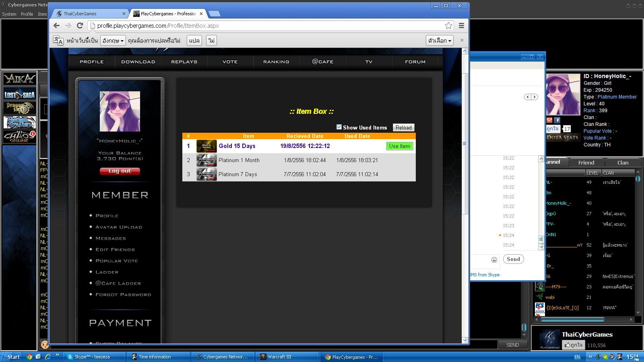
Task: Click the ไม่ decline translation button
Action: (211, 41)
